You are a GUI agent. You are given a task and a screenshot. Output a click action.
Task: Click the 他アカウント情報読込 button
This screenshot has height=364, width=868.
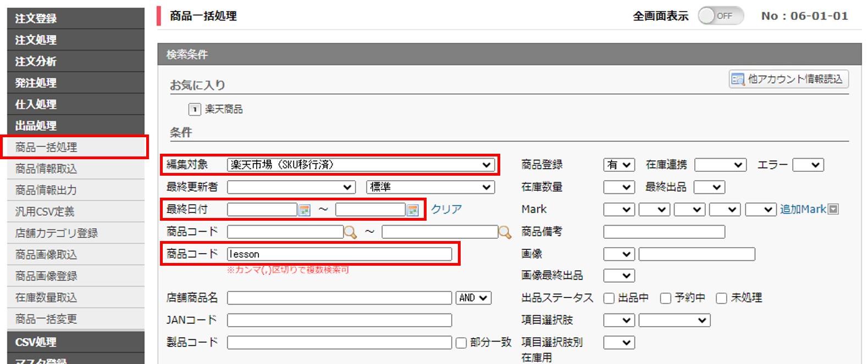[788, 79]
